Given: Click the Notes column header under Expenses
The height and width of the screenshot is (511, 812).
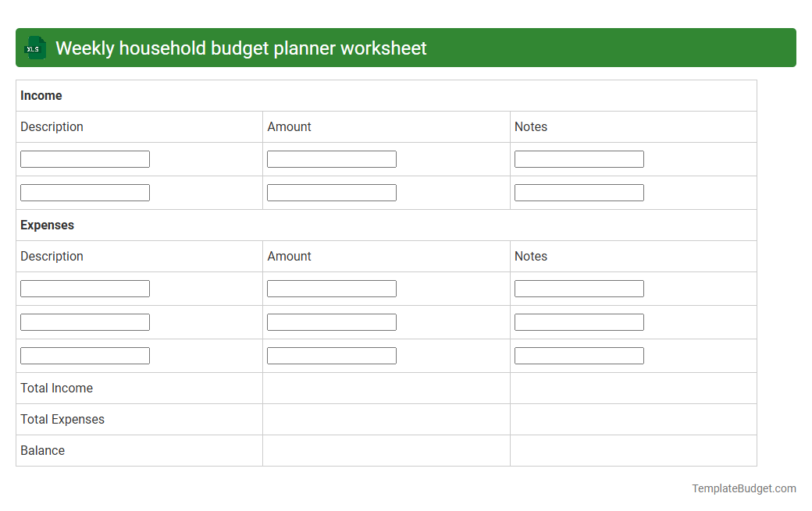Looking at the screenshot, I should pos(531,256).
